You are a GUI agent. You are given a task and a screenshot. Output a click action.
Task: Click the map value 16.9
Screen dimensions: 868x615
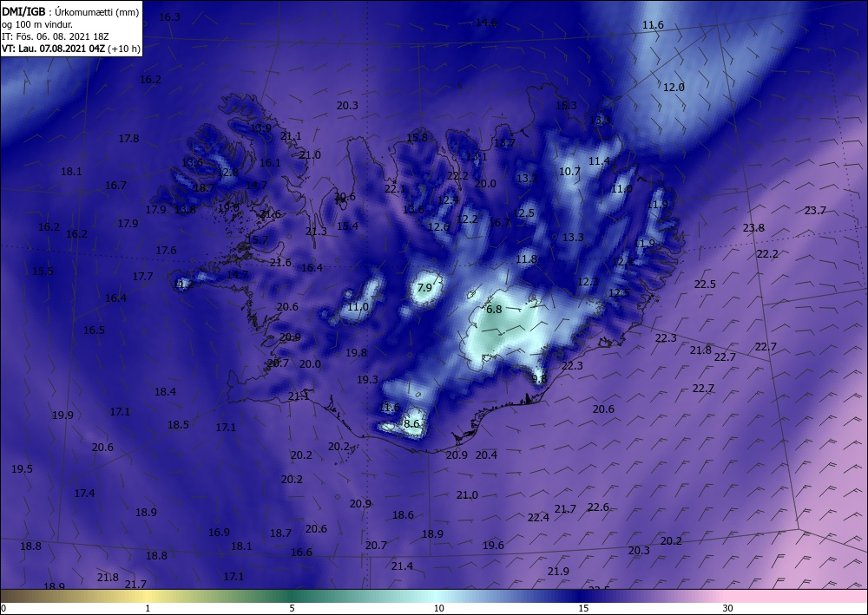(219, 532)
